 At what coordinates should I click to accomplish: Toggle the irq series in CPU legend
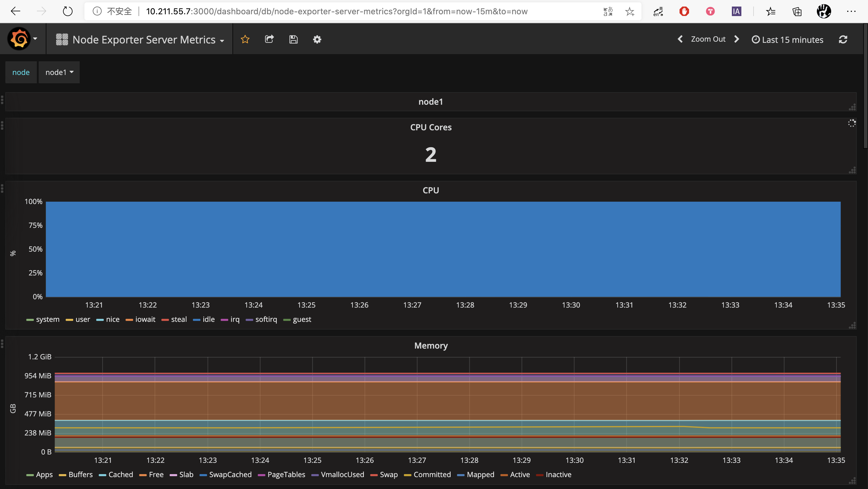(235, 319)
